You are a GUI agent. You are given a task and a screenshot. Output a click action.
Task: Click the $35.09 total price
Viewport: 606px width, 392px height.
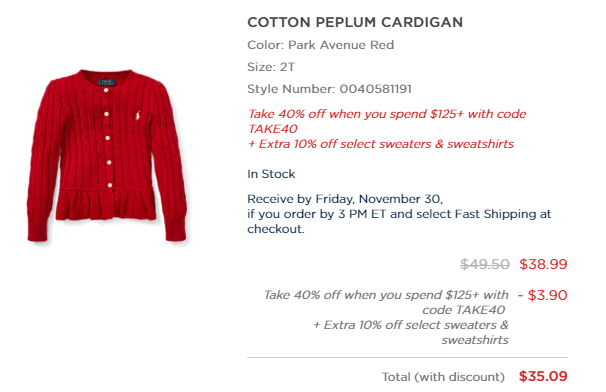point(543,376)
